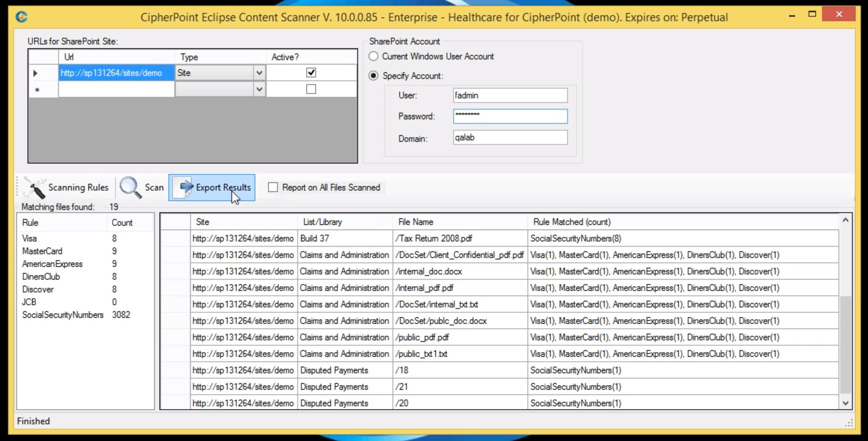The image size is (868, 441).
Task: Click into the Domain field
Action: point(510,137)
